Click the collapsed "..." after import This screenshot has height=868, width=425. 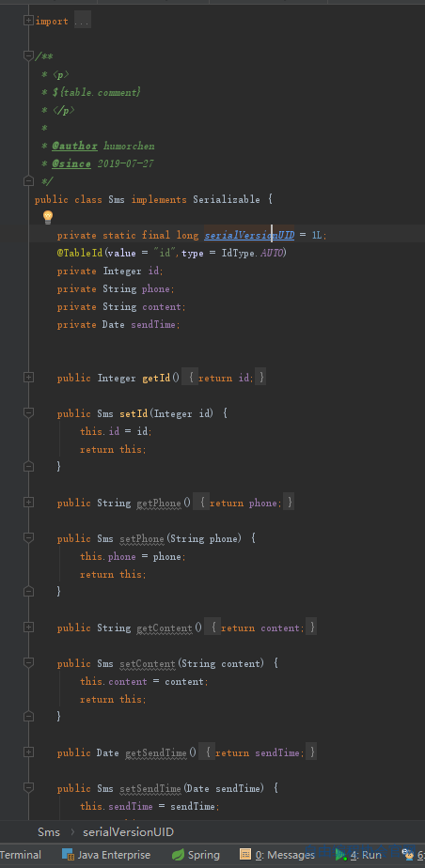[x=82, y=21]
